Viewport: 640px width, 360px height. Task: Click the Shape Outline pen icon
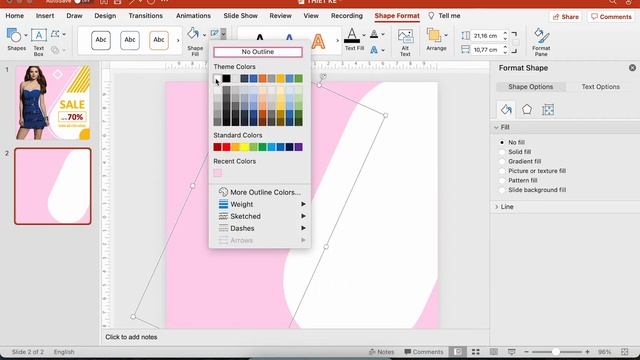click(215, 33)
